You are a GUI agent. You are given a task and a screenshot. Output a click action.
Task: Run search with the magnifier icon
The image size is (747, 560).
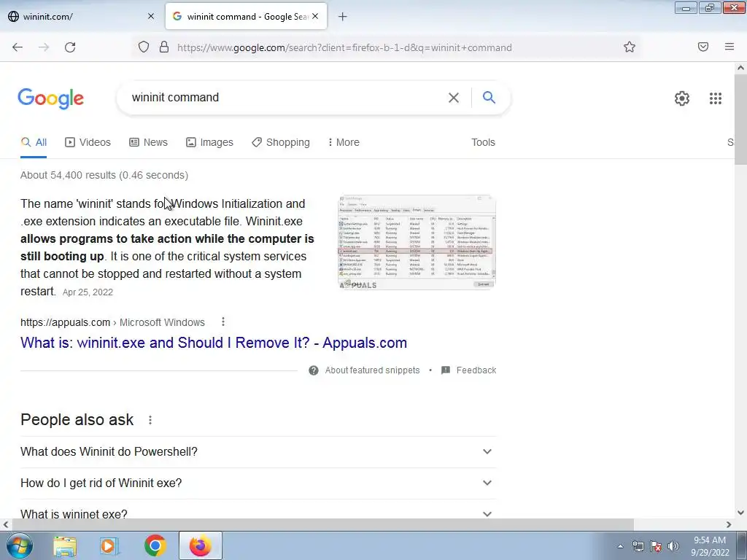(x=489, y=97)
